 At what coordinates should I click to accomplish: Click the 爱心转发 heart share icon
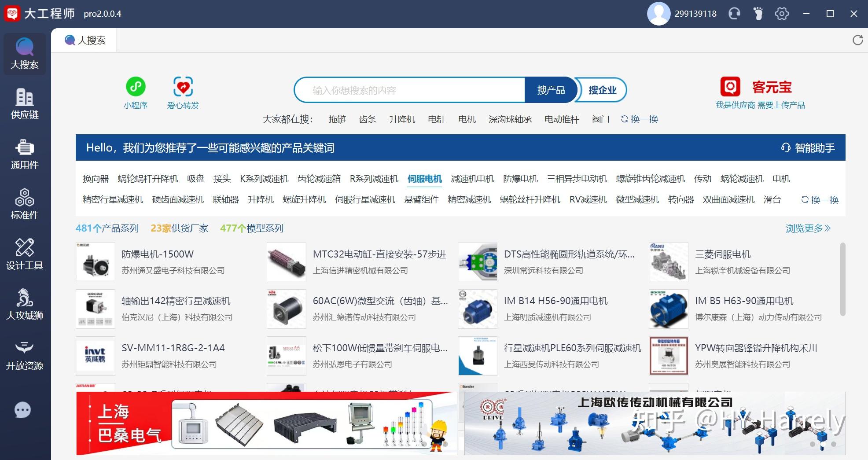(x=183, y=87)
